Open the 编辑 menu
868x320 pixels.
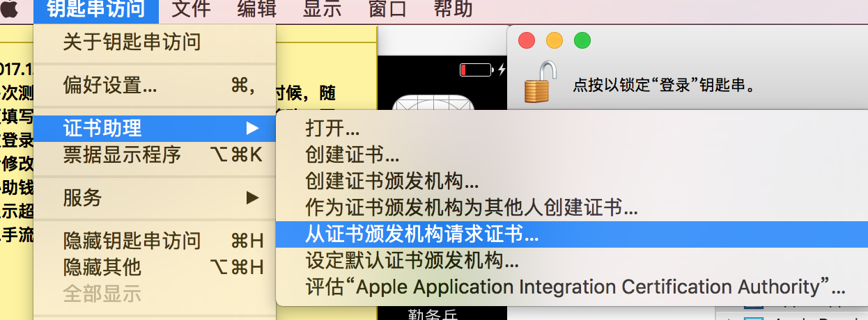click(x=256, y=9)
